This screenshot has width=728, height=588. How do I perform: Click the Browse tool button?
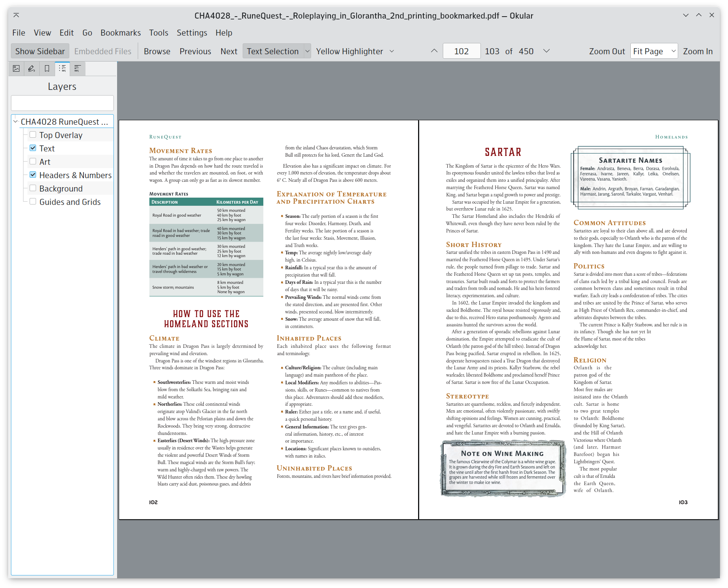click(156, 51)
